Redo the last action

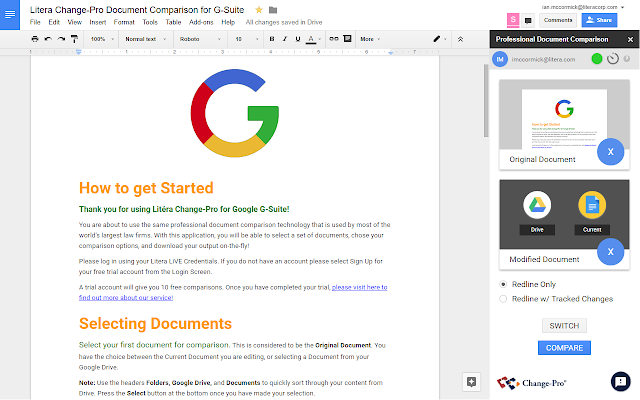pos(61,39)
